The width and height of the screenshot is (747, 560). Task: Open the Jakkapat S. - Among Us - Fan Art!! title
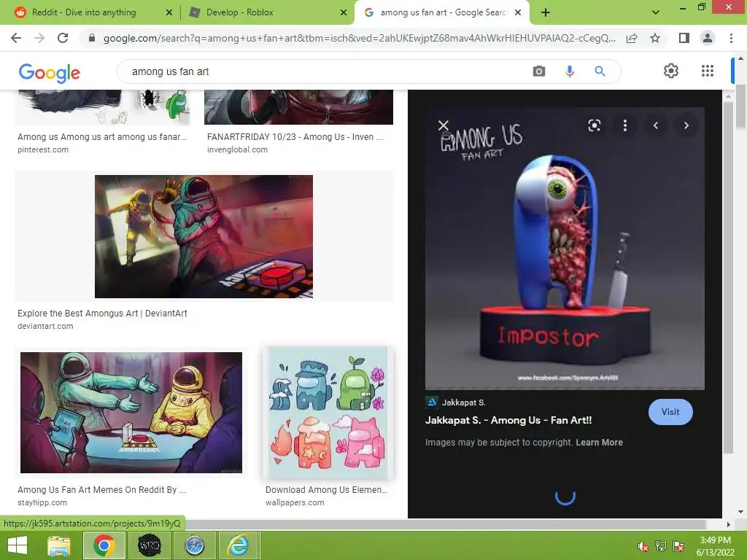[x=508, y=420]
